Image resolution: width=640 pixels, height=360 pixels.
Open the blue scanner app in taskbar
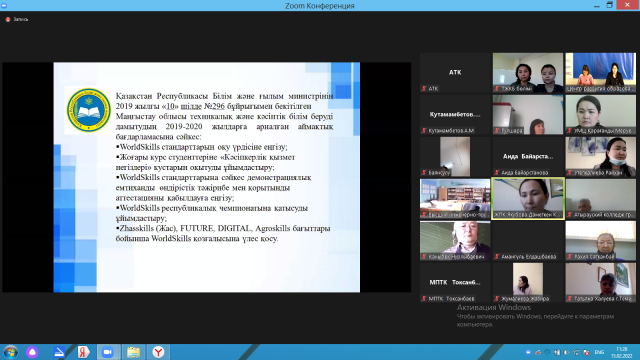(59, 352)
